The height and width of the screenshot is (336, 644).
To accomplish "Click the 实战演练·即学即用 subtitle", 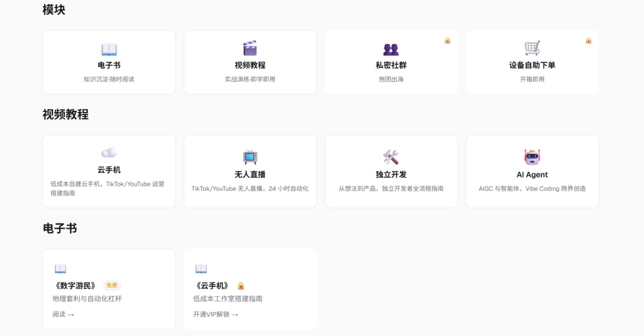I will tap(250, 79).
